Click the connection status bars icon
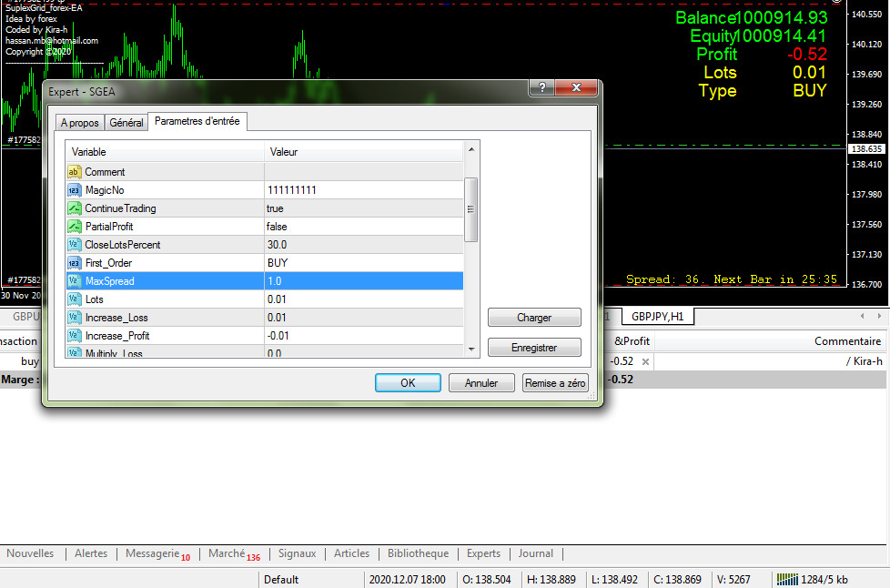The image size is (890, 588). (785, 579)
